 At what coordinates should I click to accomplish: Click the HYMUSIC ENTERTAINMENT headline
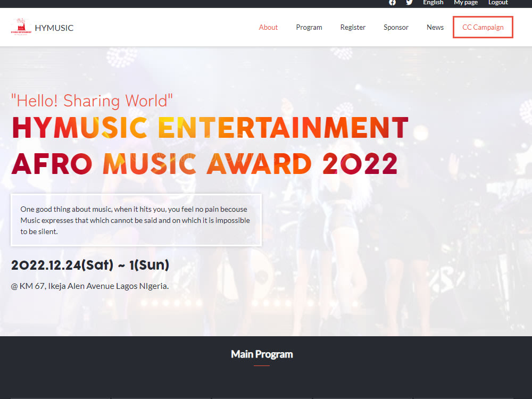coord(210,128)
